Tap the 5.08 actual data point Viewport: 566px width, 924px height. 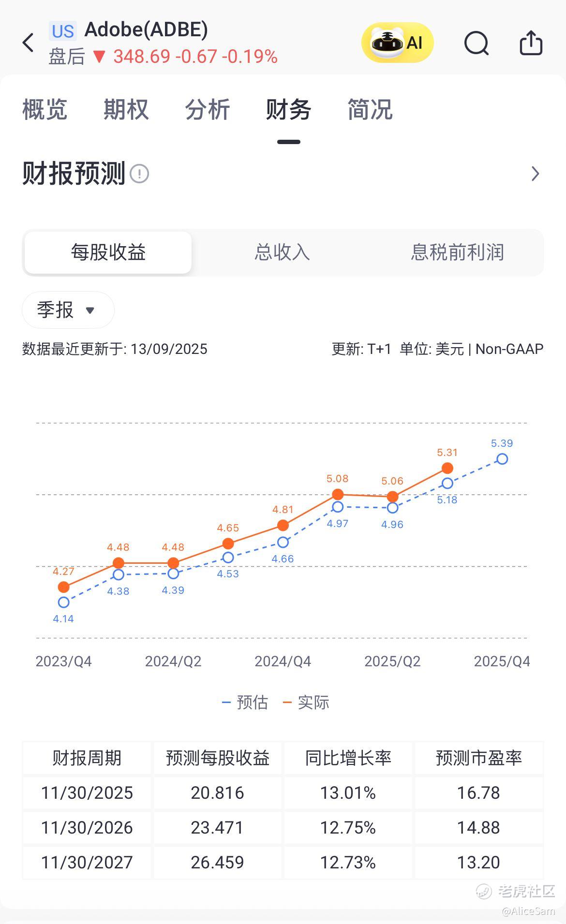coord(338,494)
